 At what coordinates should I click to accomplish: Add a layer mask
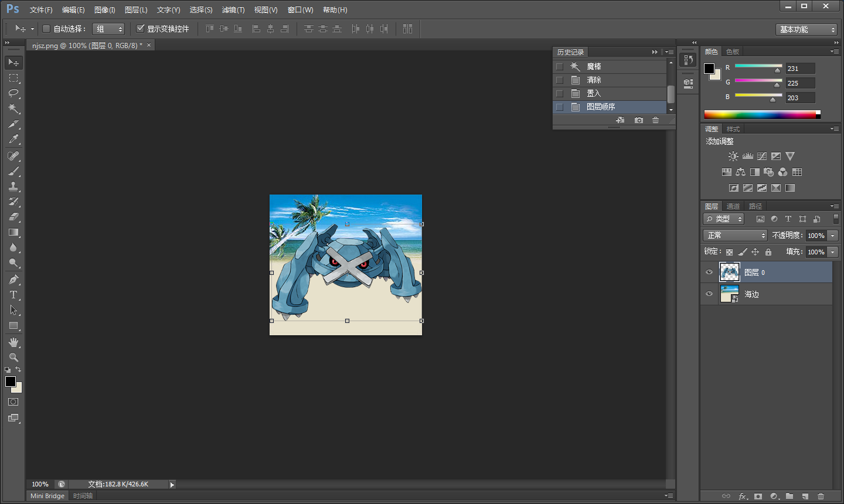(x=758, y=496)
